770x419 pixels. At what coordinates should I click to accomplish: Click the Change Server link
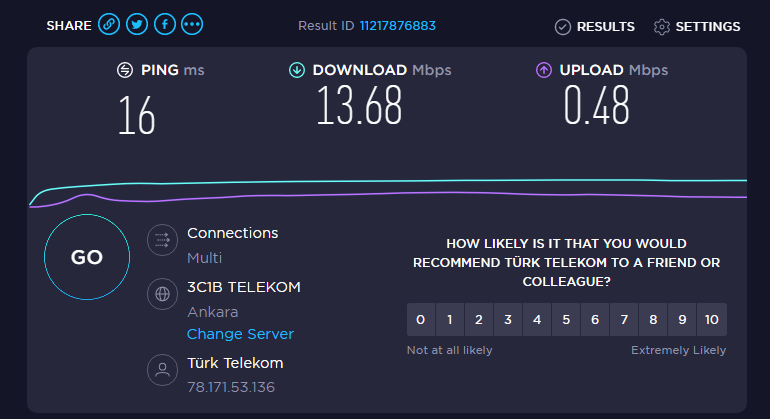tap(240, 334)
